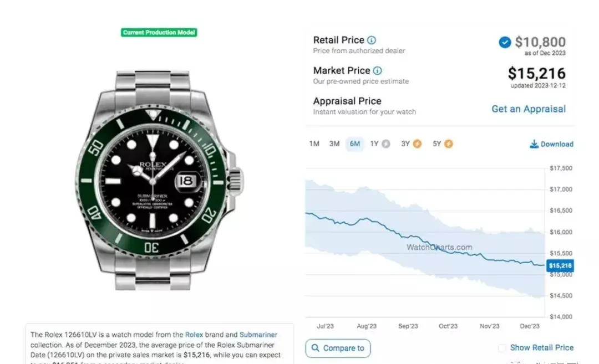The height and width of the screenshot is (364, 599).
Task: Click the premium badge beside 1Y
Action: [386, 144]
